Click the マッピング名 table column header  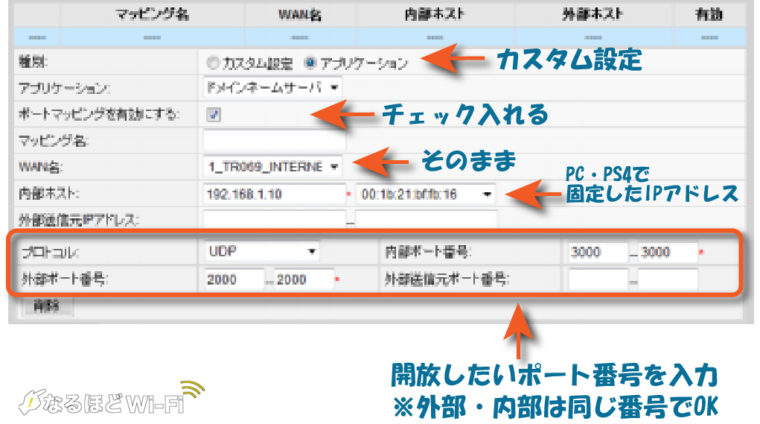152,15
